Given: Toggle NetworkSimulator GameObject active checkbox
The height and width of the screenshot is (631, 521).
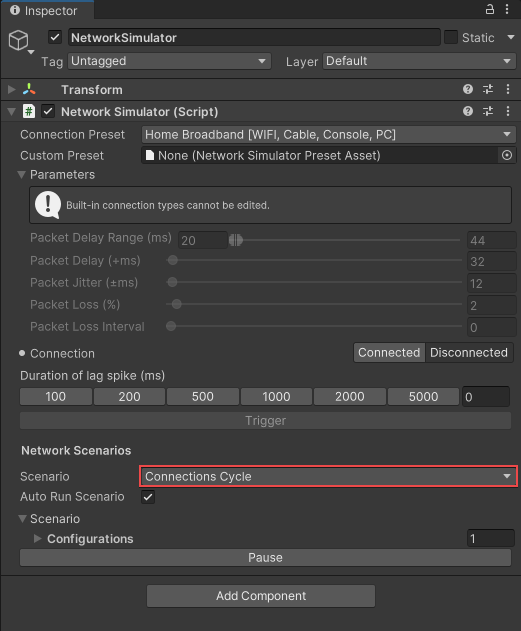Looking at the screenshot, I should coord(55,37).
